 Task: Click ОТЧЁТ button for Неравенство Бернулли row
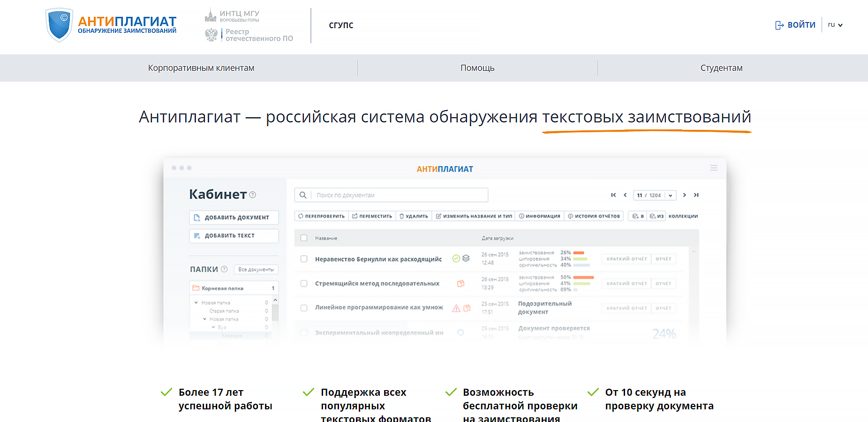point(664,259)
